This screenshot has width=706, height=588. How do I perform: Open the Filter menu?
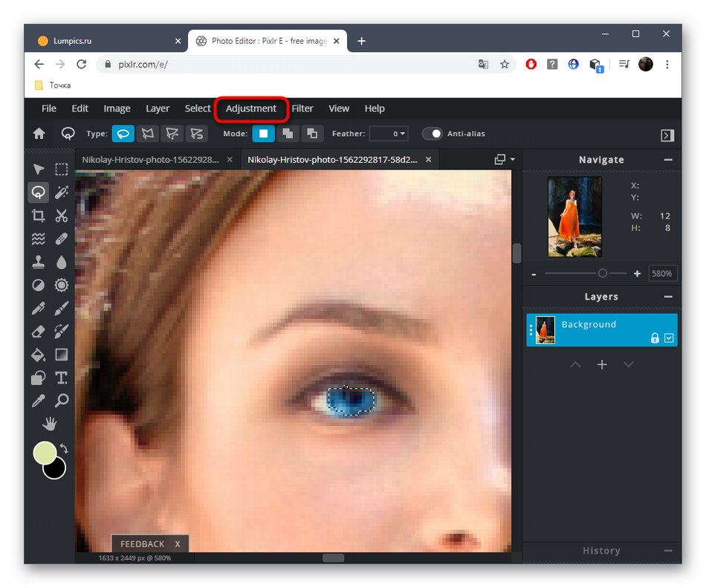(302, 109)
